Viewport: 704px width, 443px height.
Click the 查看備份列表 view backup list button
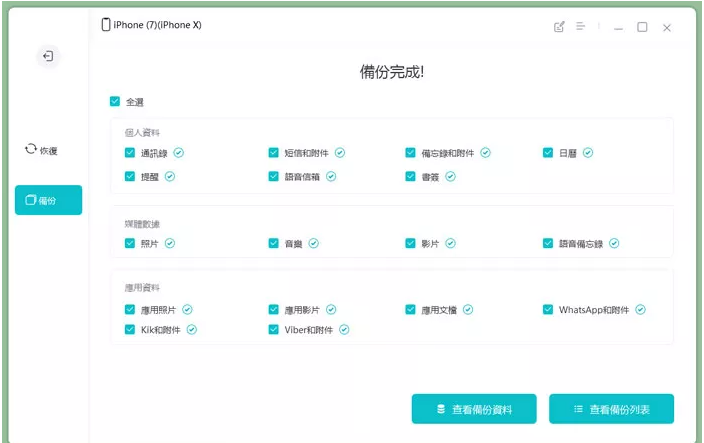tap(612, 409)
